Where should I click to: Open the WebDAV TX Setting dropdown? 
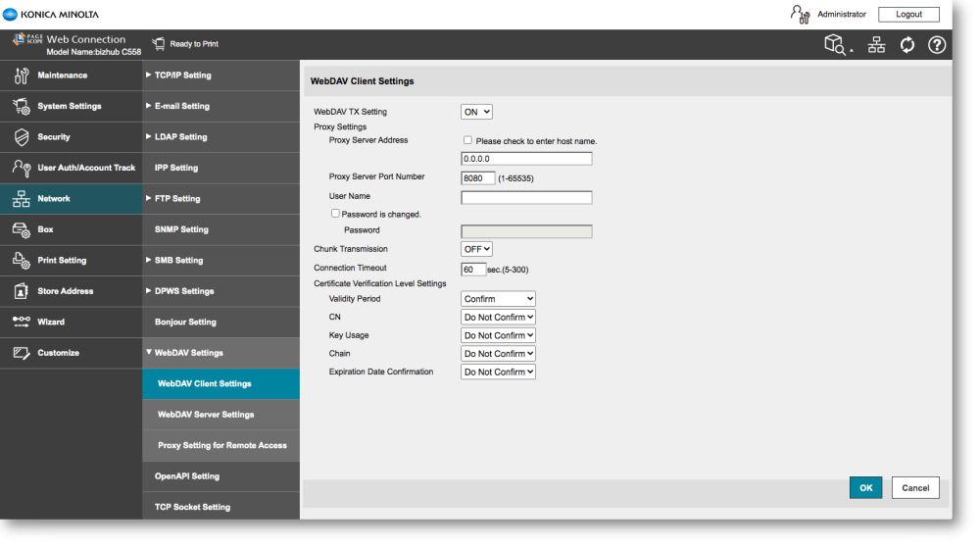click(x=476, y=112)
